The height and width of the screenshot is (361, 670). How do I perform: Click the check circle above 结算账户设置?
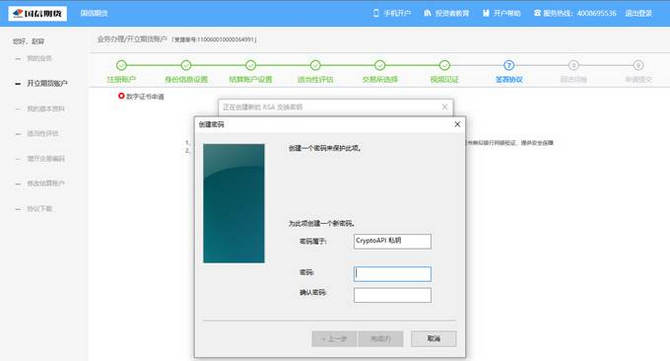251,65
